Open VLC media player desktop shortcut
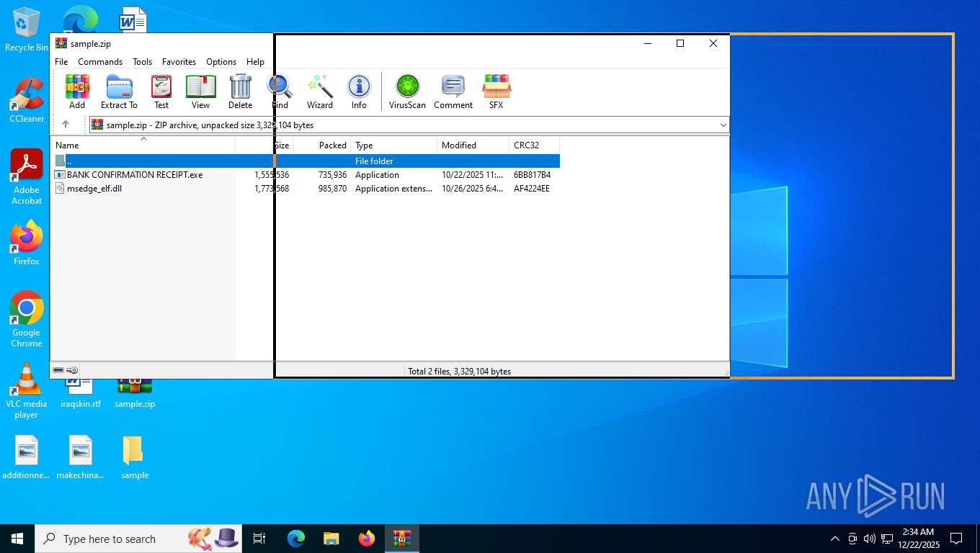980x553 pixels. (27, 390)
